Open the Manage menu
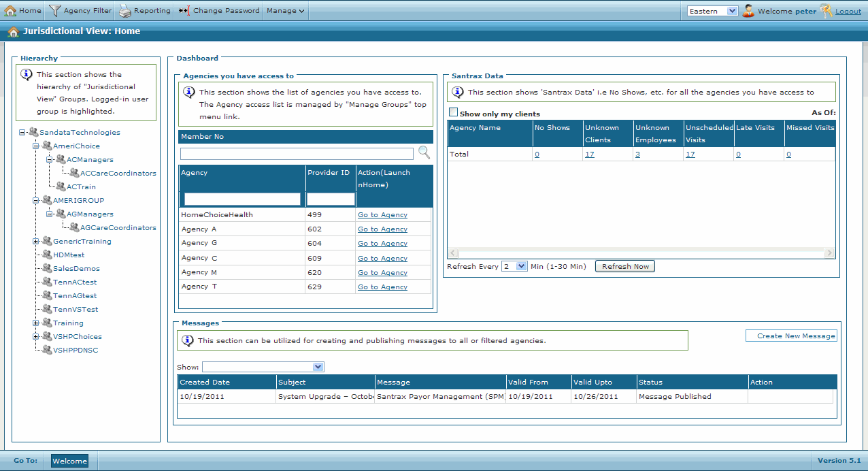The image size is (868, 471). pyautogui.click(x=285, y=11)
